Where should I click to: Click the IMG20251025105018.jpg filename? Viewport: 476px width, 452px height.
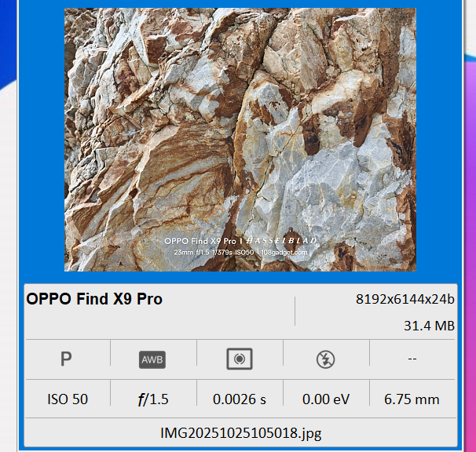point(240,432)
